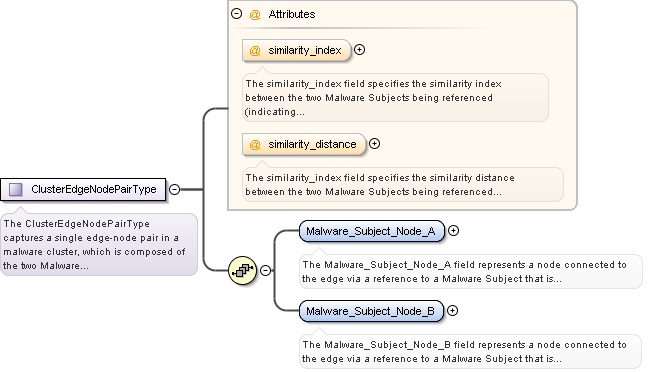
Task: Expand the similarity_distance attribute
Action: coord(374,143)
